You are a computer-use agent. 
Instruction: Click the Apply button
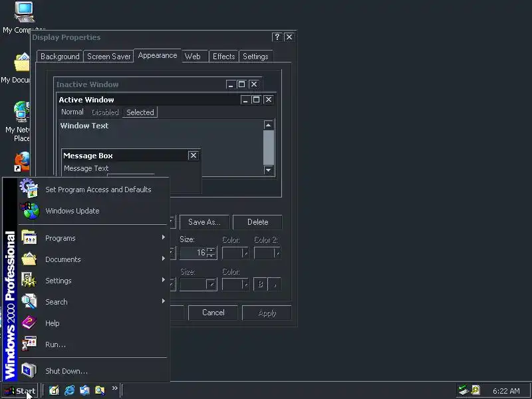267,313
